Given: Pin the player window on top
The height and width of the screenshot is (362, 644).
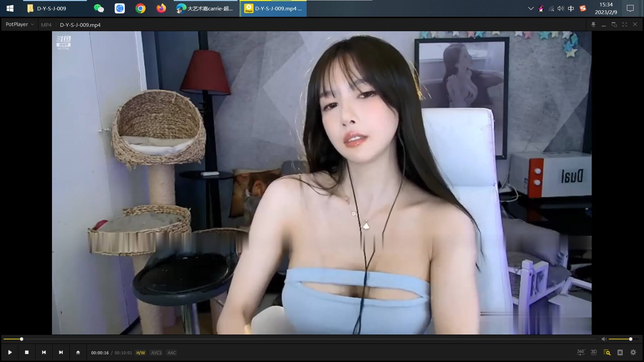Looking at the screenshot, I should coord(593,24).
